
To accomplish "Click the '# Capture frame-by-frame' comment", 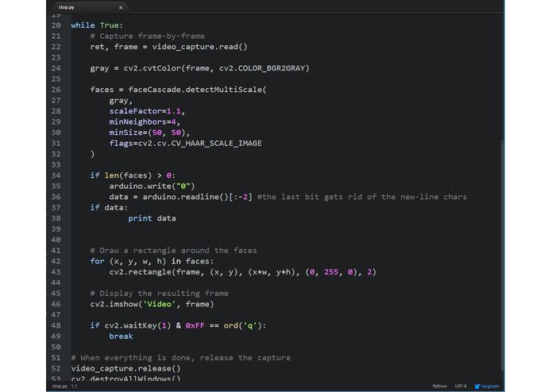I will pyautogui.click(x=147, y=37).
